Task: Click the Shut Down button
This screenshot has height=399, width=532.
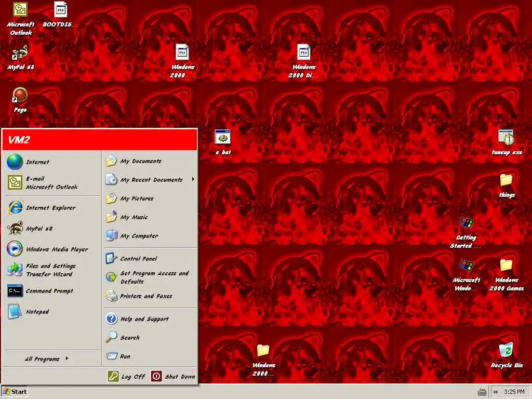Action: coord(173,376)
